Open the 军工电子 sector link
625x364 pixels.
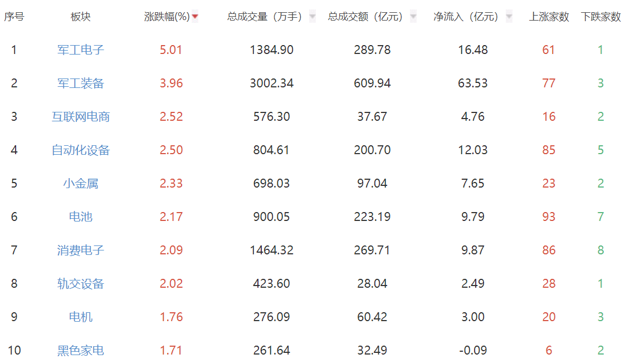click(81, 50)
